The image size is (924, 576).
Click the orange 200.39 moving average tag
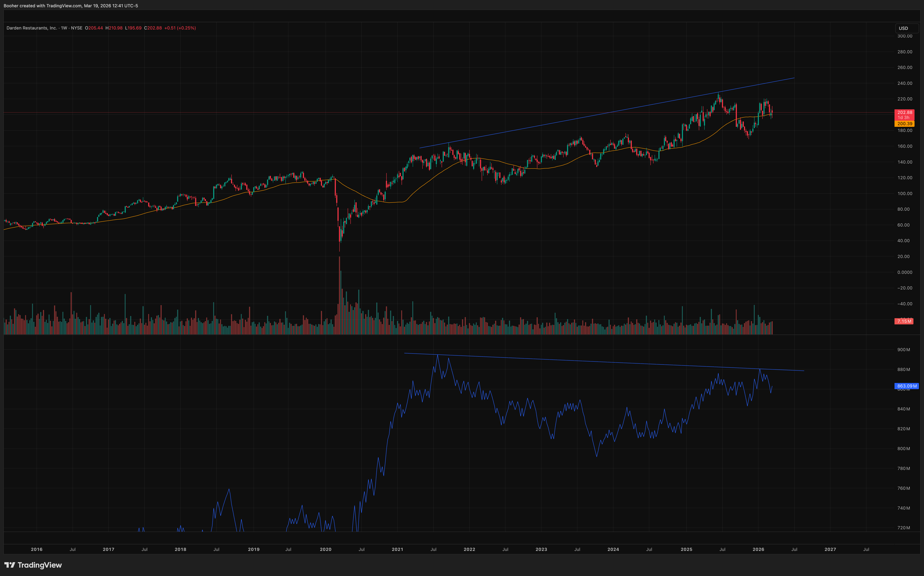[904, 124]
